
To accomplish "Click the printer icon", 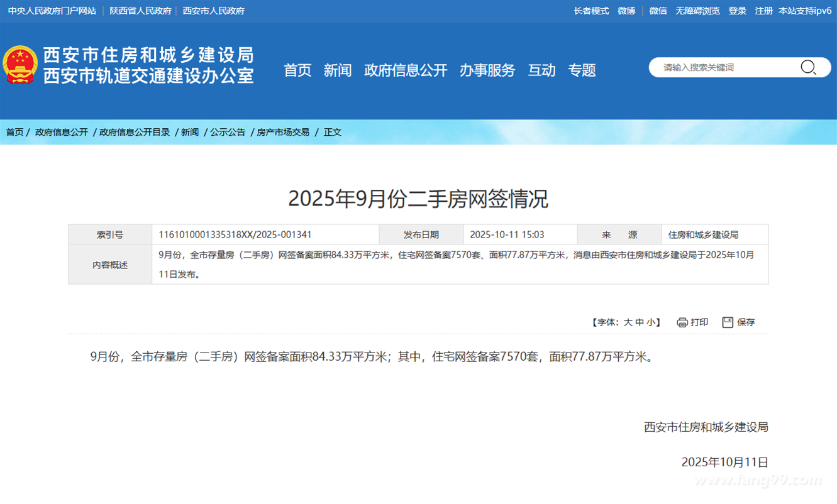I will point(682,322).
